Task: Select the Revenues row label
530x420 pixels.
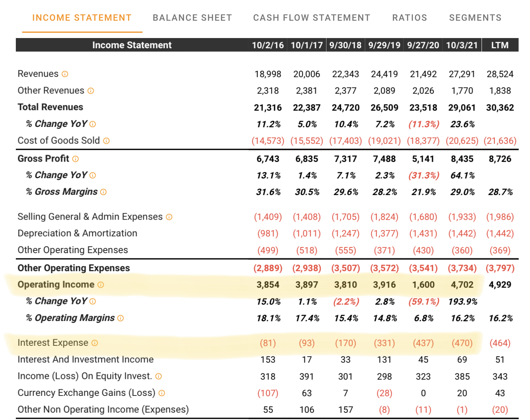Action: coord(38,74)
